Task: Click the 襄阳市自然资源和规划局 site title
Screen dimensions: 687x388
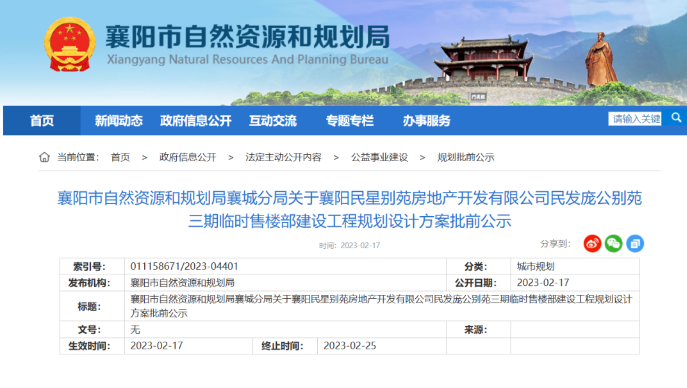Action: tap(248, 37)
